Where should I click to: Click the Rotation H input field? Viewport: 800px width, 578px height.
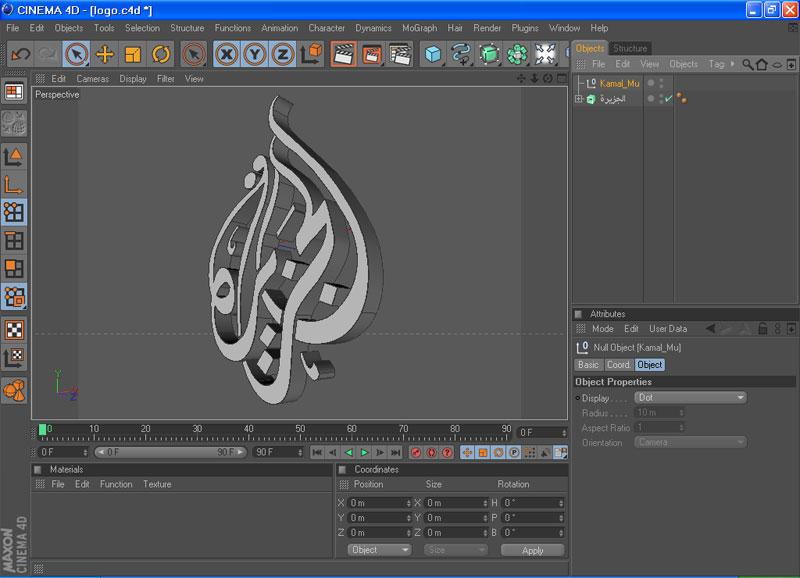coord(532,503)
